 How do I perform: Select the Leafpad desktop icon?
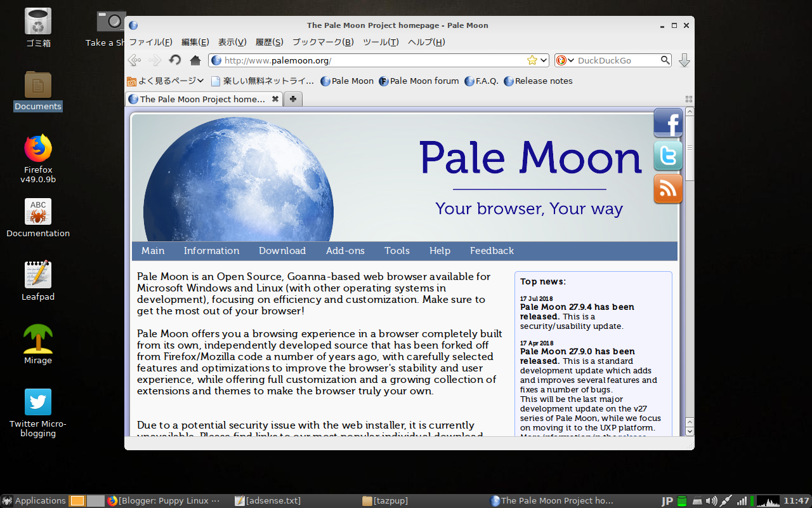38,281
